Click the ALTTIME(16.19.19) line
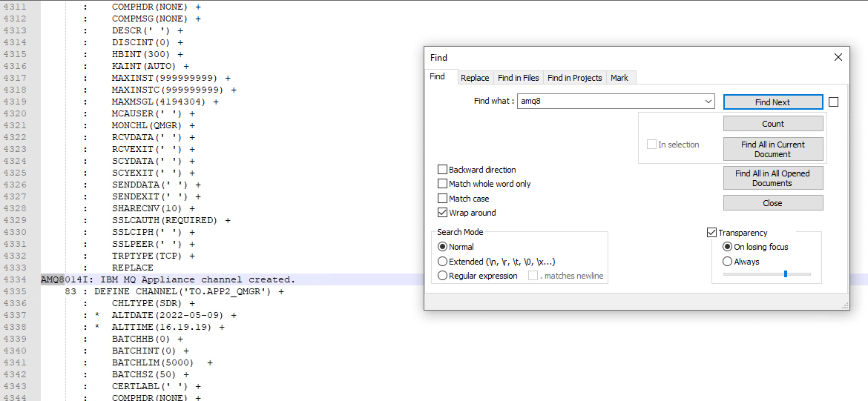 168,327
